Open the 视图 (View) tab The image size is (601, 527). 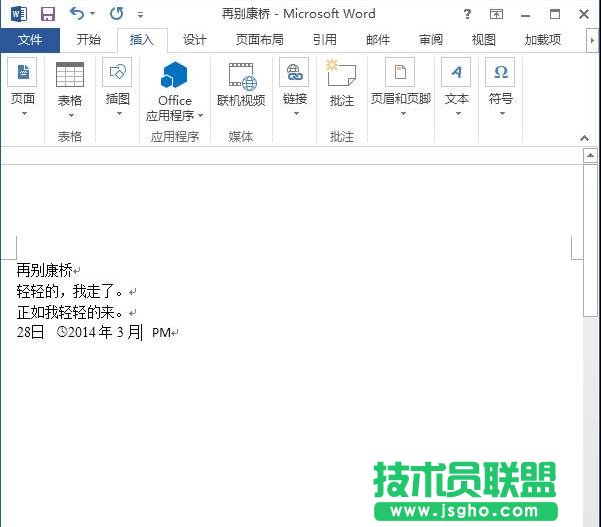(x=484, y=39)
